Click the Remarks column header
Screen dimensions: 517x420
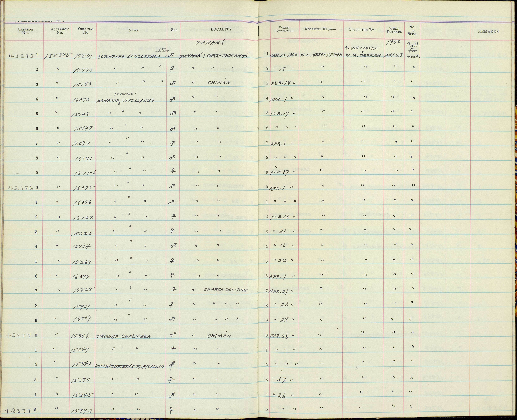click(488, 31)
